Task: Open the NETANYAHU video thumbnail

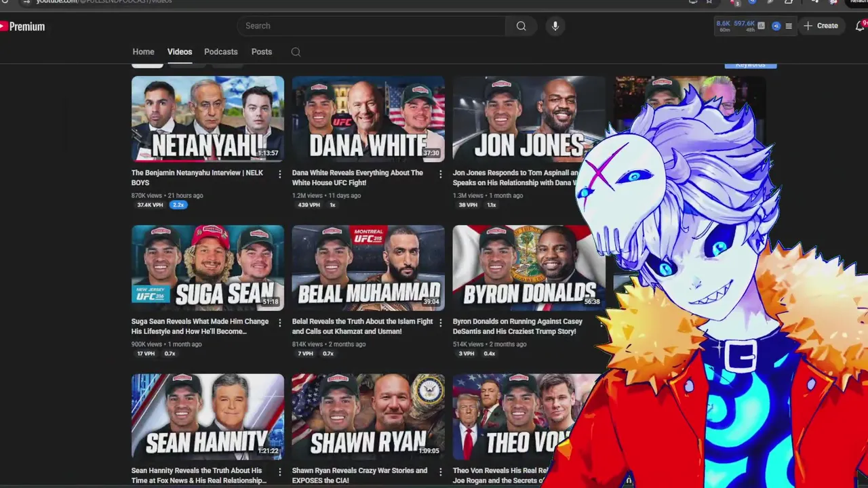Action: [x=208, y=119]
